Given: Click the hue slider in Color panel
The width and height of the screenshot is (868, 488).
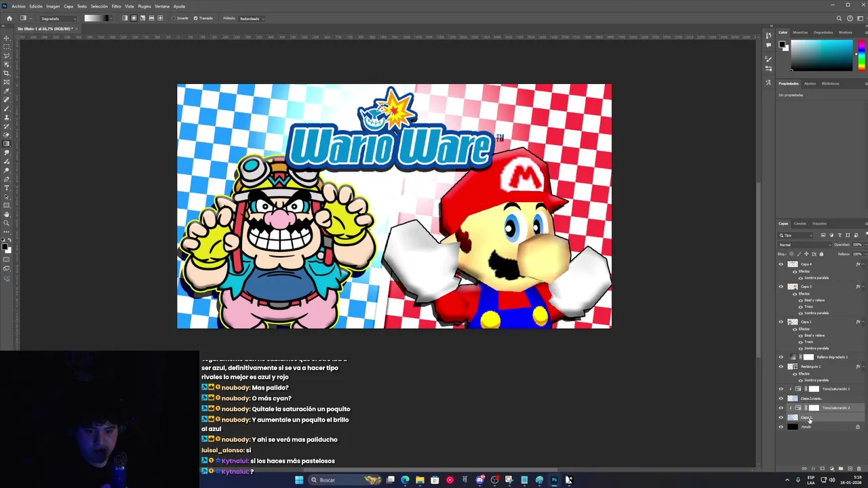Looking at the screenshot, I should pos(862,55).
